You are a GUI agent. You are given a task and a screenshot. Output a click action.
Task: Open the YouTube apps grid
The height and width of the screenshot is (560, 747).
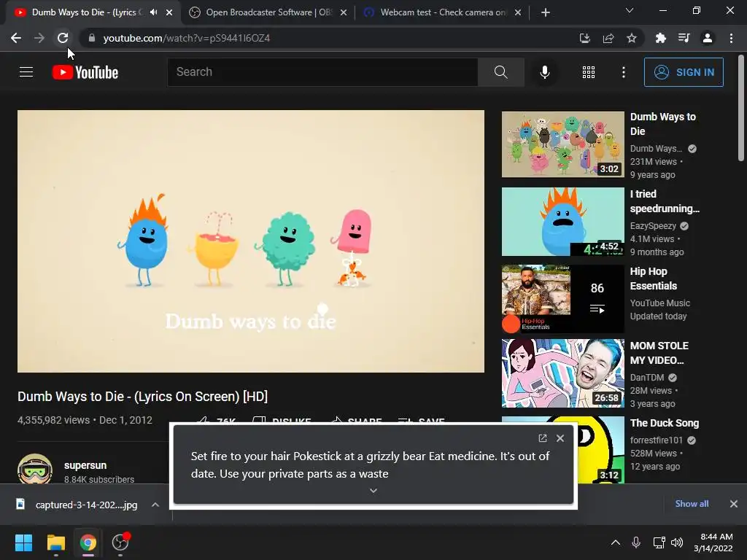point(589,72)
